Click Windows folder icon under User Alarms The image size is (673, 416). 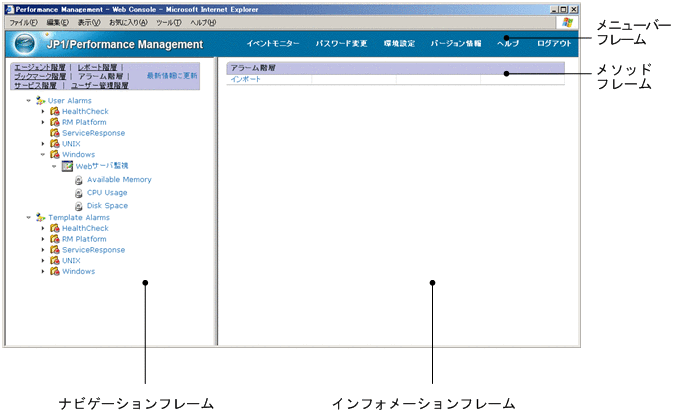pos(55,154)
